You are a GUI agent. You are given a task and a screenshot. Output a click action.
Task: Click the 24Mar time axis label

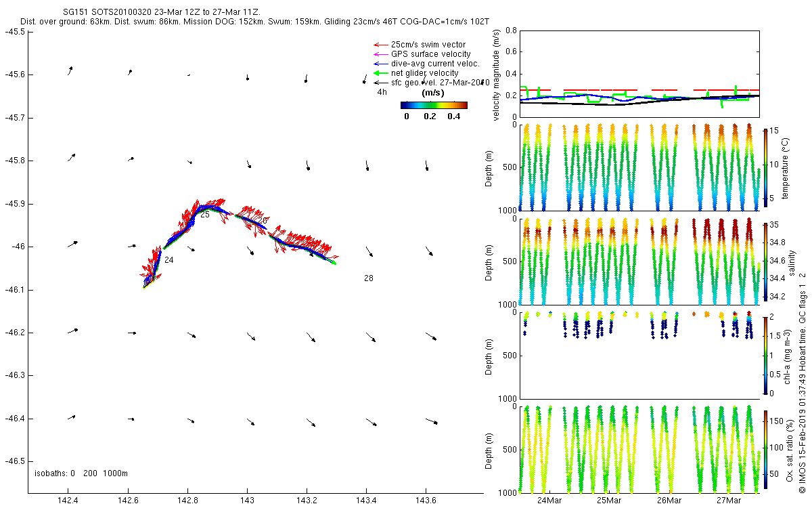(549, 501)
